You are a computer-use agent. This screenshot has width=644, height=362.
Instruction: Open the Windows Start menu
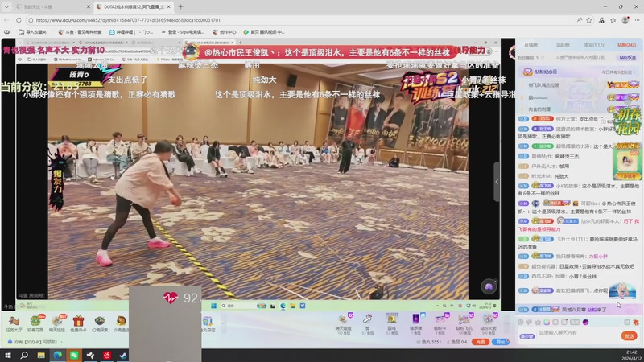(7, 355)
